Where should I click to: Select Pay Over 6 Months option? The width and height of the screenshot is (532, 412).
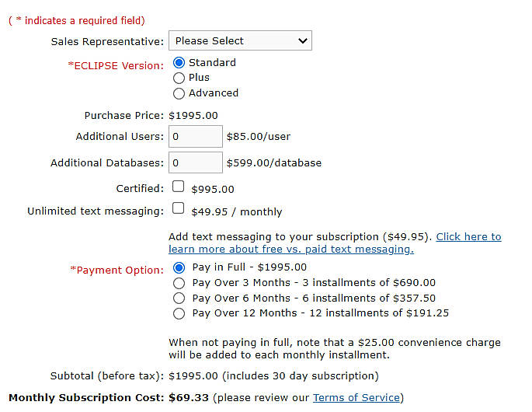pyautogui.click(x=179, y=299)
